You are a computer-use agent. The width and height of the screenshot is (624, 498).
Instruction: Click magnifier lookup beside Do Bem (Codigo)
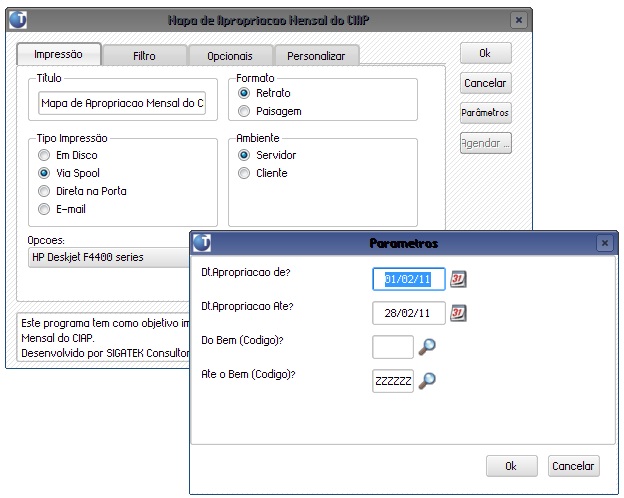coord(427,347)
